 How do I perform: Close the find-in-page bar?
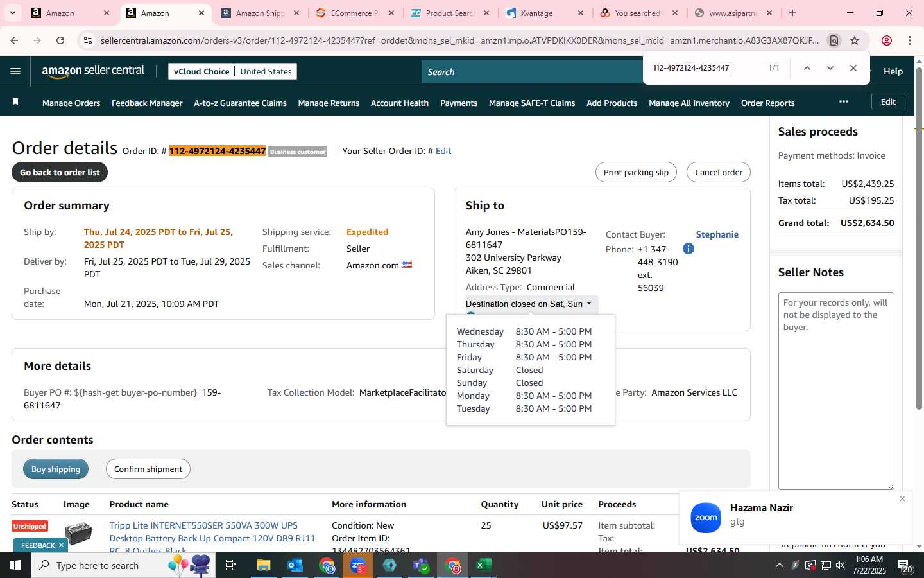[853, 68]
